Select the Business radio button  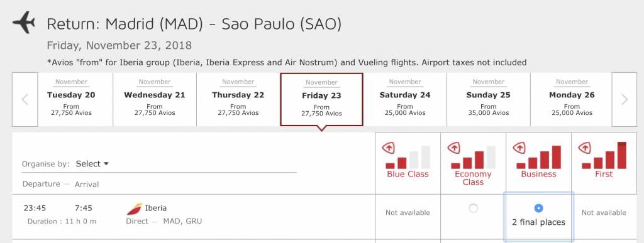tap(538, 208)
